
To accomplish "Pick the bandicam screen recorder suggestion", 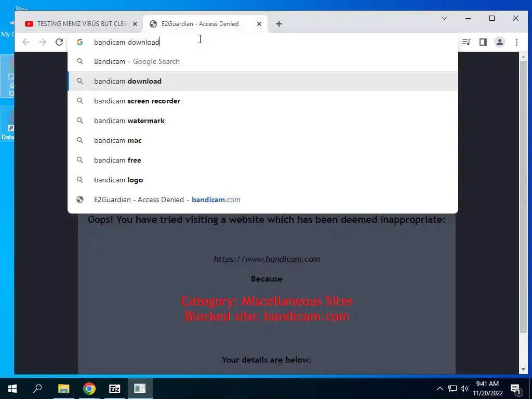I will tap(263, 101).
